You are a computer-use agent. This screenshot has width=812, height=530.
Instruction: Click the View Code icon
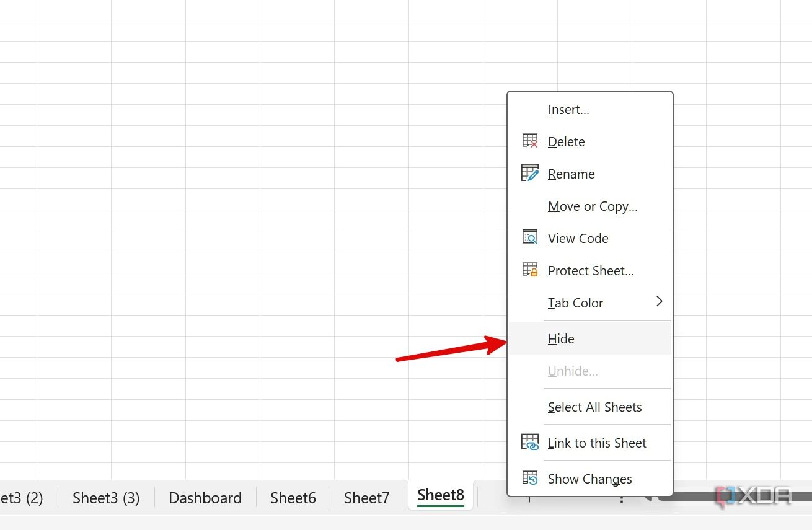530,237
